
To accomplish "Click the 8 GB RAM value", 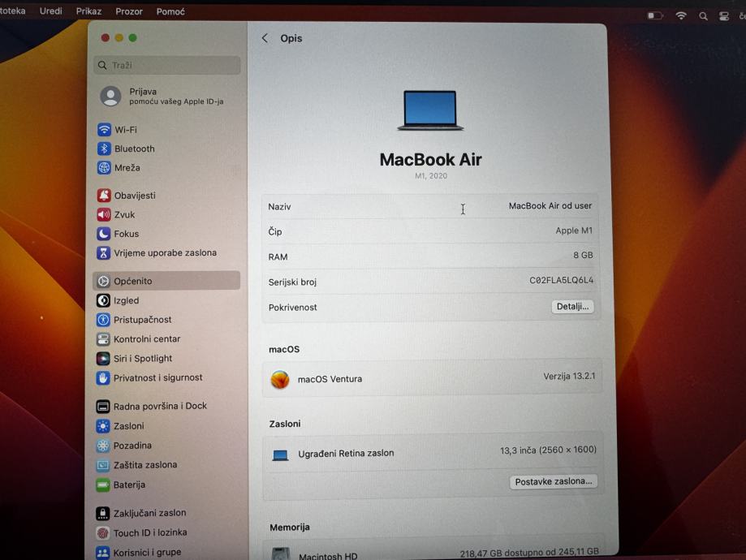I will 583,256.
